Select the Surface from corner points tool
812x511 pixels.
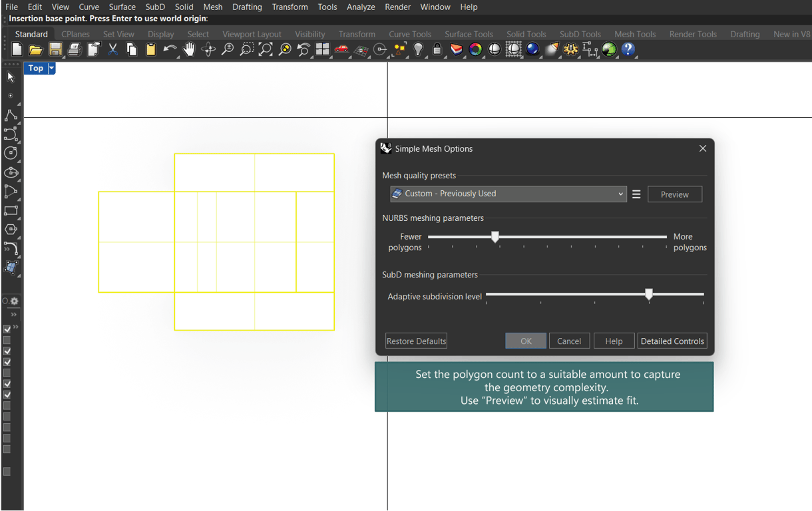point(11,267)
